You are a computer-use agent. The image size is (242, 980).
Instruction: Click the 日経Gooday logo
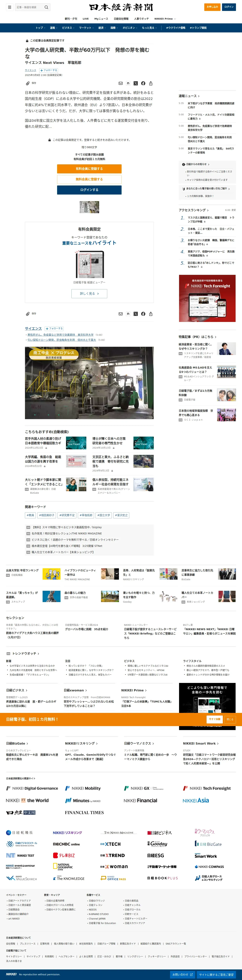(x=158, y=843)
